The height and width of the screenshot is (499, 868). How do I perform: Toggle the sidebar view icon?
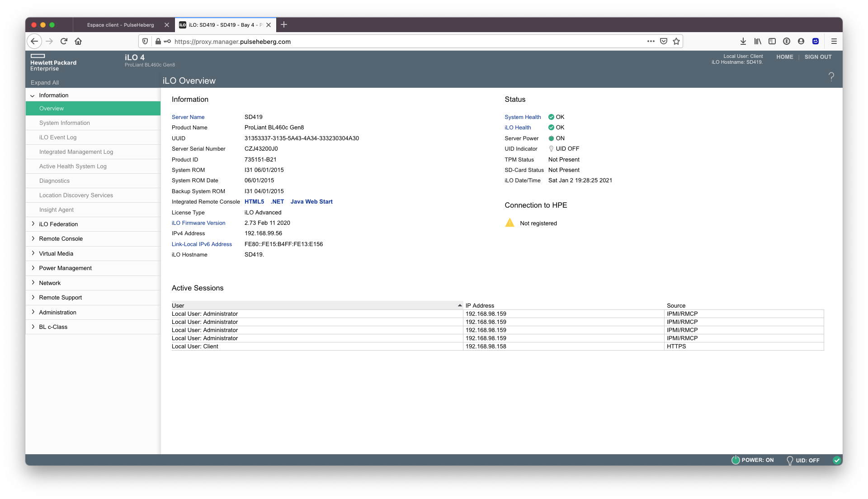(x=772, y=41)
